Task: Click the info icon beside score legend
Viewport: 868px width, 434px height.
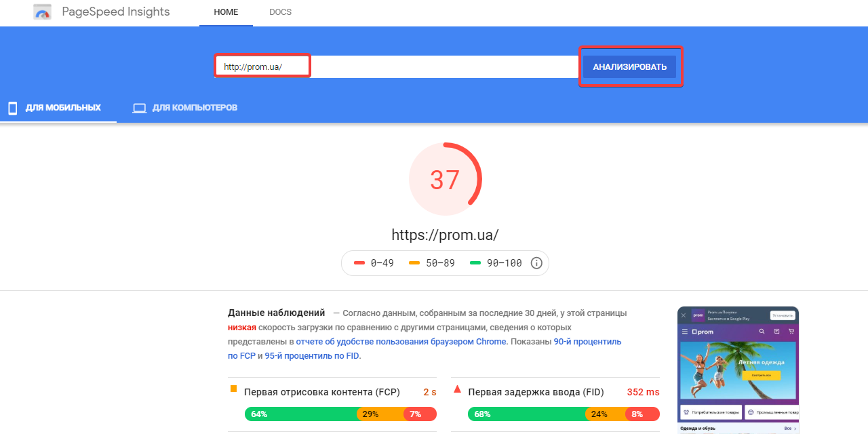Action: [536, 263]
